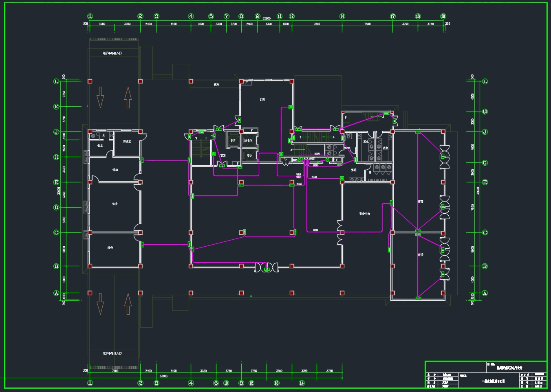Select the up arrow in top garage ramp
Image resolution: width=551 pixels, height=392 pixels.
click(x=128, y=97)
